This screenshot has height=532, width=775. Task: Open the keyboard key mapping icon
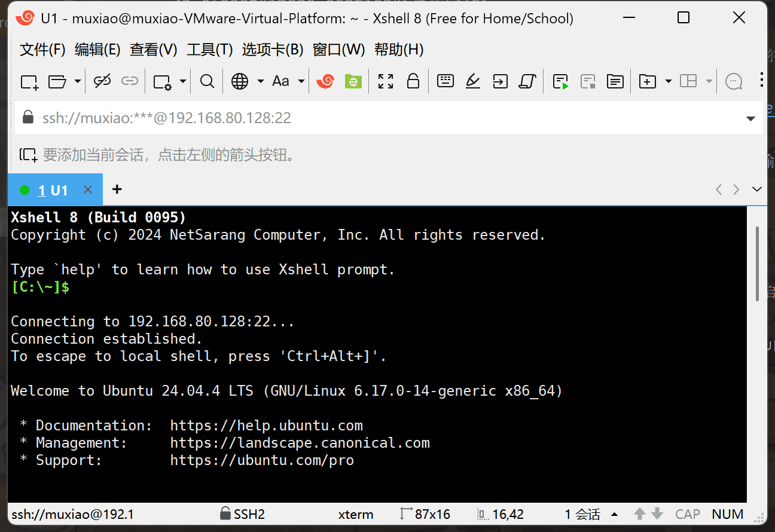pyautogui.click(x=446, y=81)
